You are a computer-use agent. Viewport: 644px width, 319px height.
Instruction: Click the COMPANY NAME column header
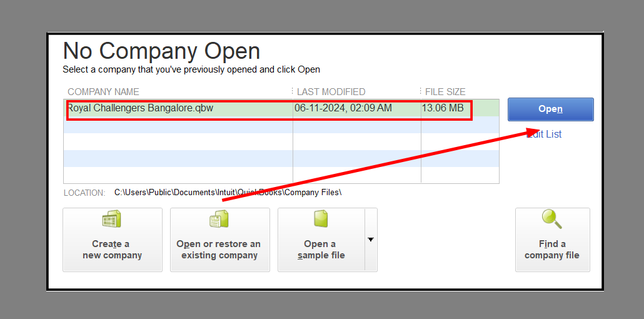[104, 92]
